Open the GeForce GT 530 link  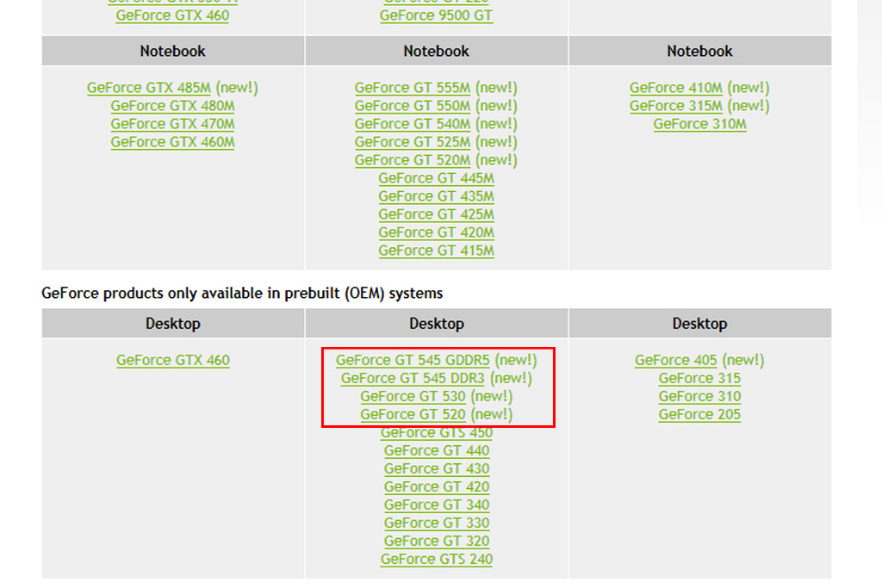[413, 396]
